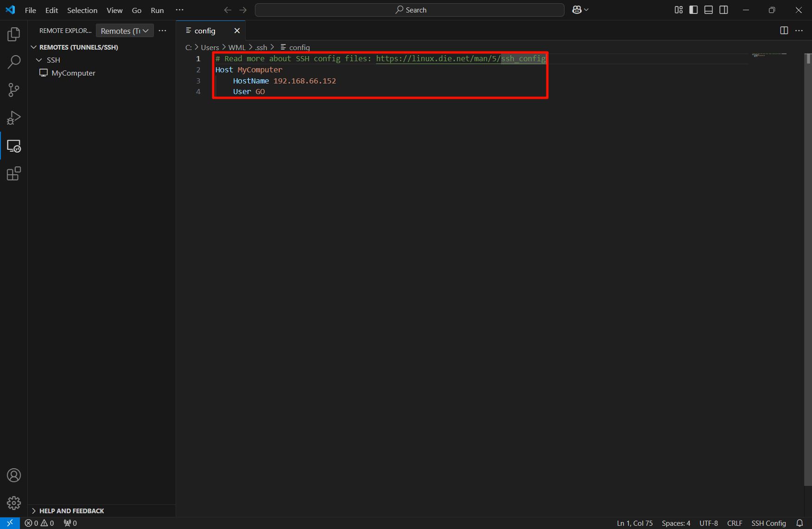The width and height of the screenshot is (812, 529).
Task: Click the linux.die.net ssh_config link
Action: pos(460,58)
